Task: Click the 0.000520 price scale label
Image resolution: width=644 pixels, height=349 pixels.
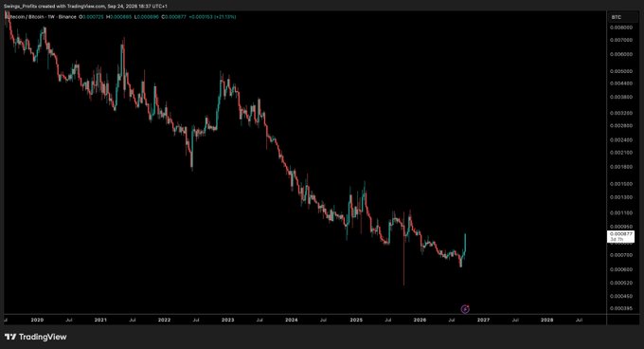Action: tap(620, 283)
